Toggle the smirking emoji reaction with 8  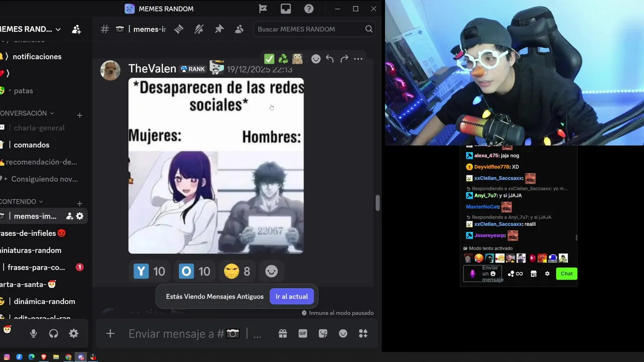[237, 271]
